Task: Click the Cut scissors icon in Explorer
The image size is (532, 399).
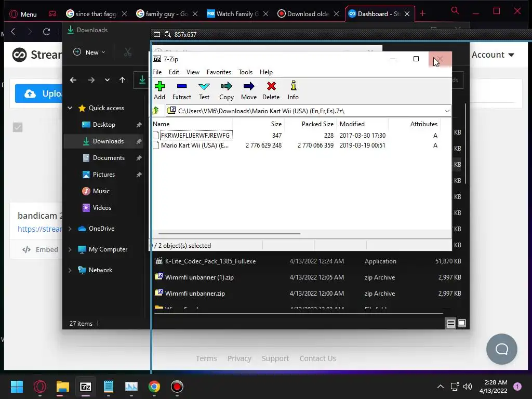Action: coord(128,52)
